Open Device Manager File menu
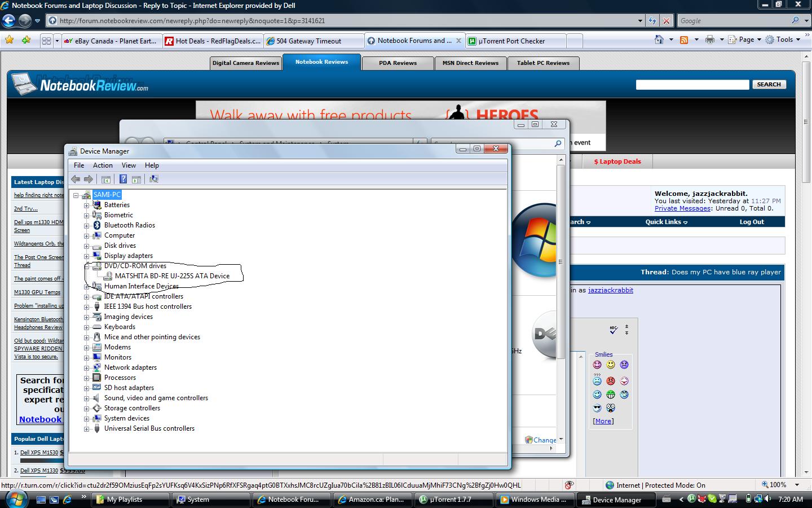The image size is (812, 508). click(x=79, y=165)
